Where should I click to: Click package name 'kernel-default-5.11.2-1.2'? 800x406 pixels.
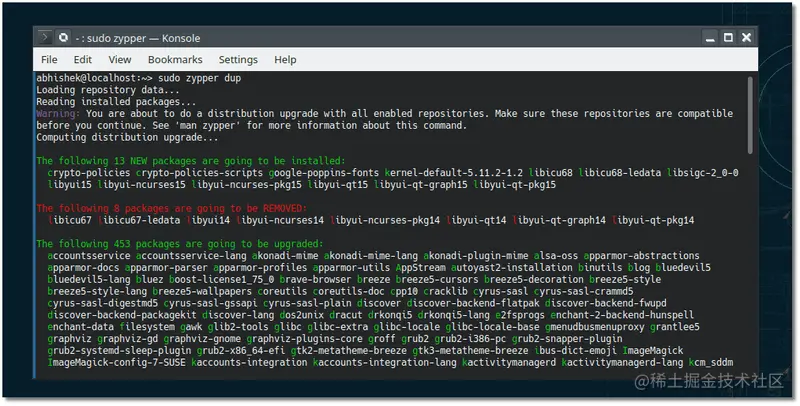[x=454, y=173]
